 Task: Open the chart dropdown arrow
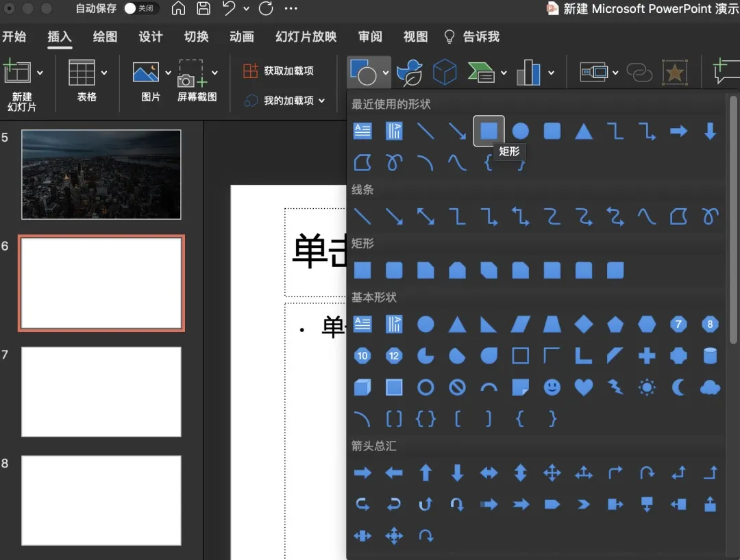click(551, 73)
